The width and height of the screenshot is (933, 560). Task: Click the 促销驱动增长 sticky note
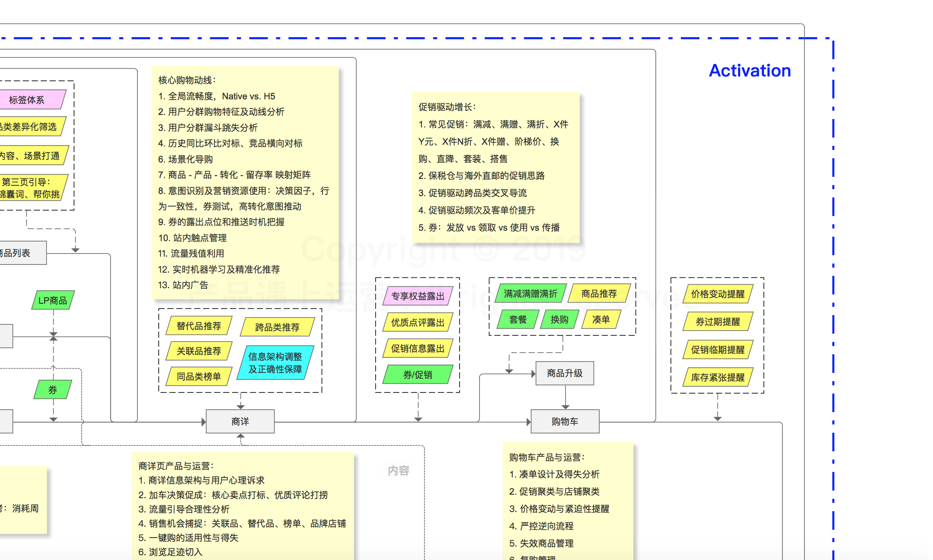coord(495,167)
